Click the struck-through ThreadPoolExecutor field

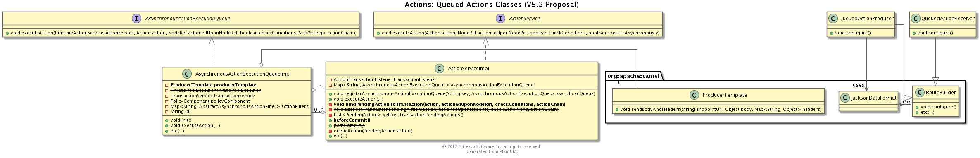click(216, 90)
